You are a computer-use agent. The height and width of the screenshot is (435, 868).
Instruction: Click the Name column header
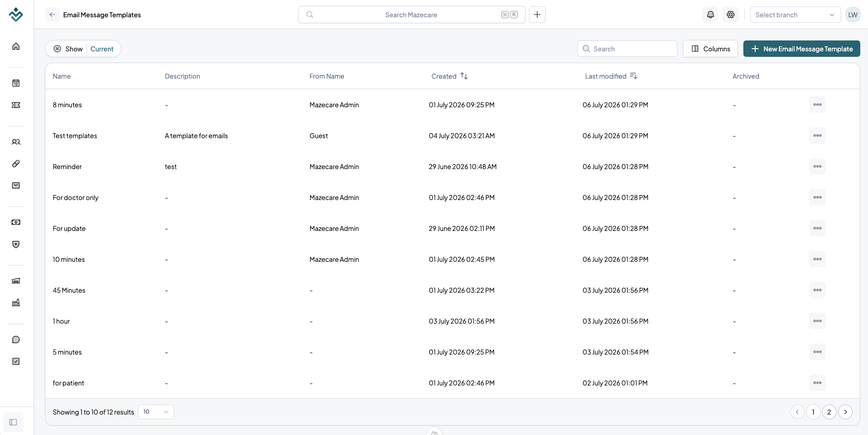click(62, 76)
